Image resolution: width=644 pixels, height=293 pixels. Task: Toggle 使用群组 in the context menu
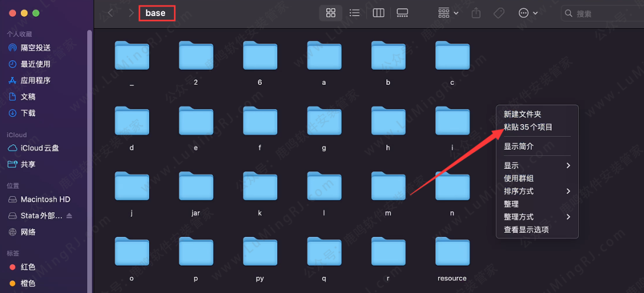click(x=519, y=178)
